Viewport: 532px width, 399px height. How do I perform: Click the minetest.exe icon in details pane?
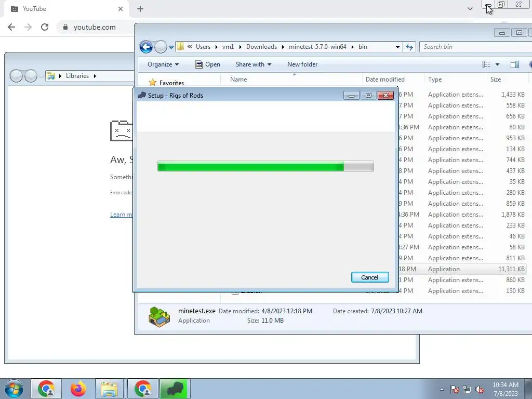(x=159, y=316)
